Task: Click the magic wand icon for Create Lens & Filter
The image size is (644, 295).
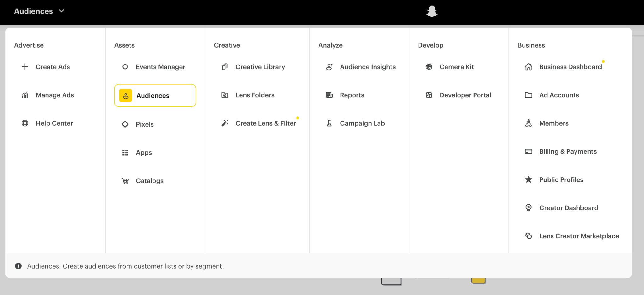Action: (x=225, y=123)
